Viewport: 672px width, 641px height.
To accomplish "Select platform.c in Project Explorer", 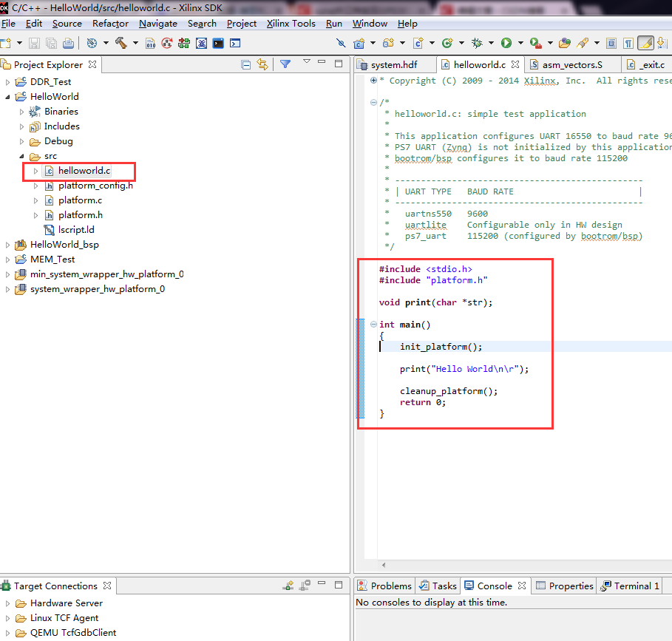I will [x=80, y=200].
